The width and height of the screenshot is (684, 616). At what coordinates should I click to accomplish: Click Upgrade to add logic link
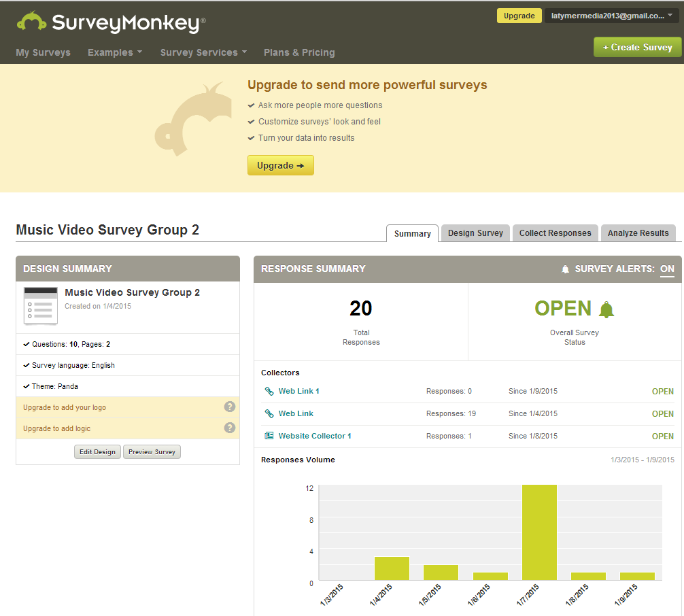(56, 428)
